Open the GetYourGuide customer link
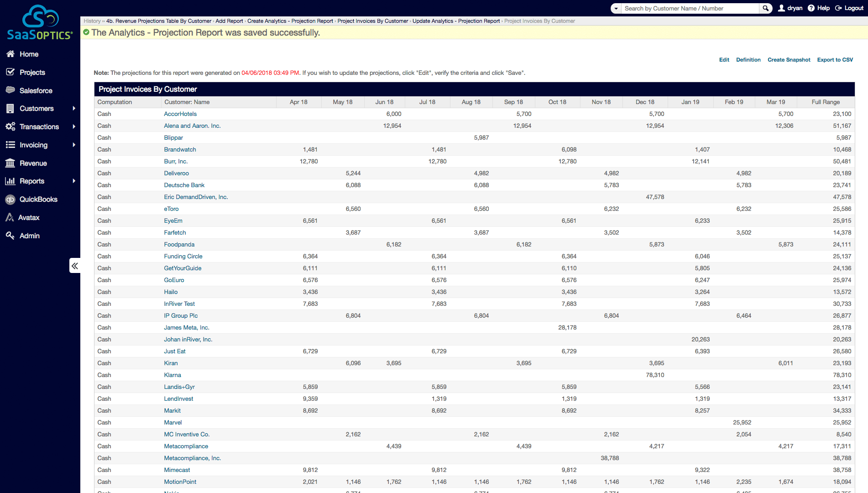This screenshot has height=493, width=868. pyautogui.click(x=183, y=268)
